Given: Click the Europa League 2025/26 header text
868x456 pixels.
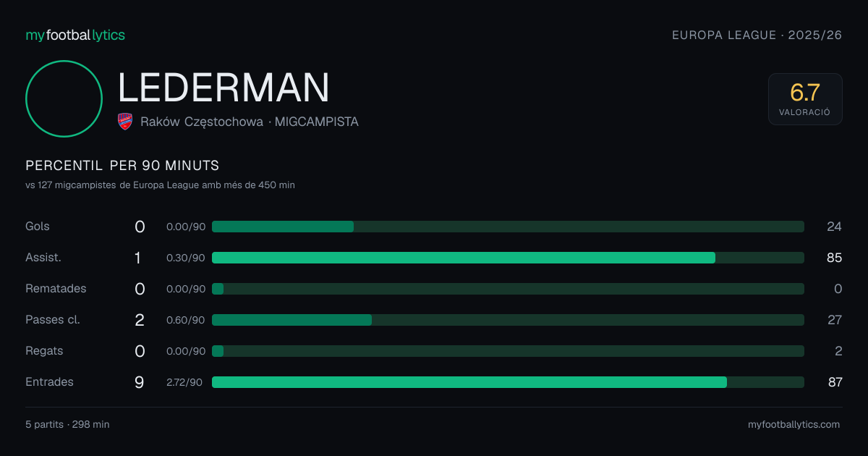Looking at the screenshot, I should (x=757, y=35).
